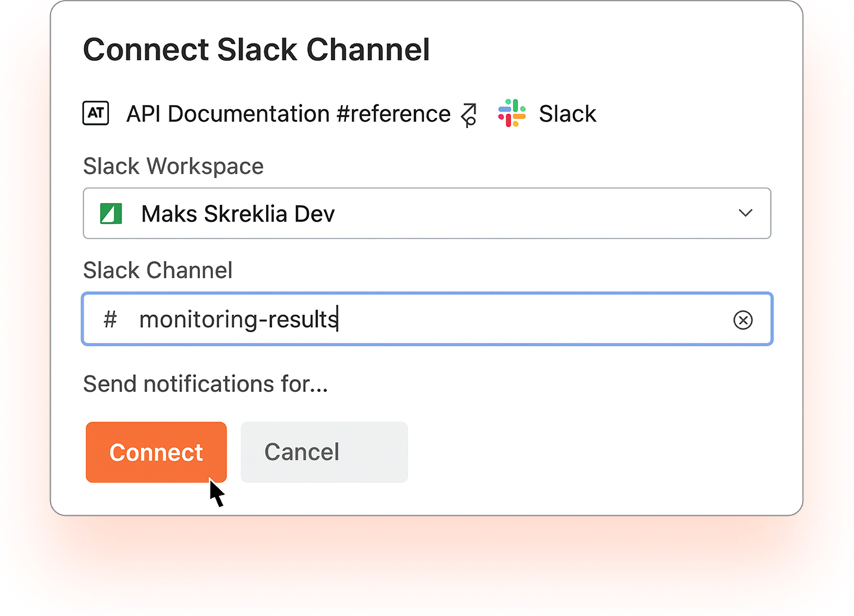Click the Slack Channel field label
The height and width of the screenshot is (616, 854).
(x=158, y=270)
